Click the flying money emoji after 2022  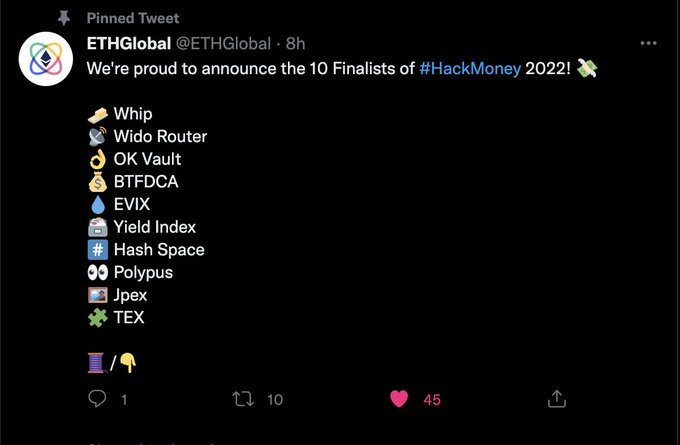(587, 68)
